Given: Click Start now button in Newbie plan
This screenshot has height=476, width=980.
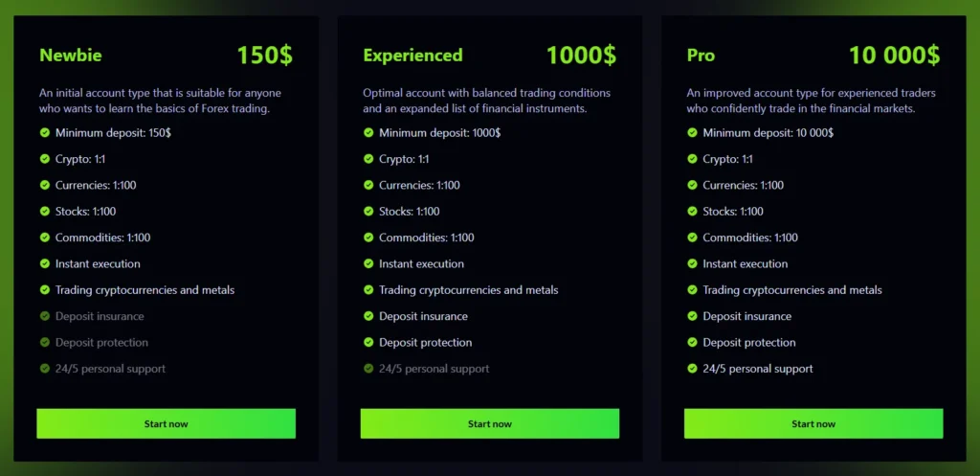Looking at the screenshot, I should click(166, 423).
